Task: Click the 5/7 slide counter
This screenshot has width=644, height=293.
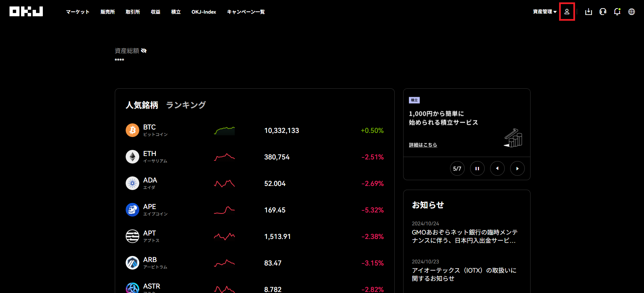Action: (457, 169)
